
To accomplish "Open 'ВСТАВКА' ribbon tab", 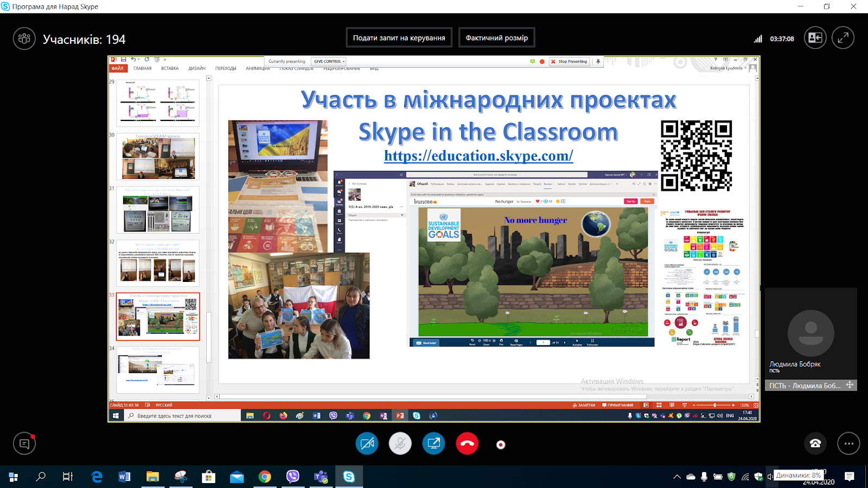I will [x=170, y=68].
